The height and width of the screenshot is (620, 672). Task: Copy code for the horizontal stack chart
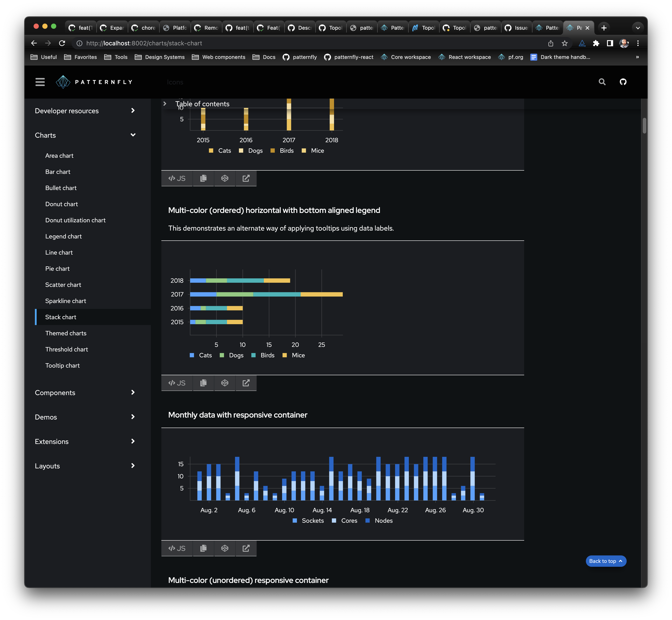[x=203, y=383]
